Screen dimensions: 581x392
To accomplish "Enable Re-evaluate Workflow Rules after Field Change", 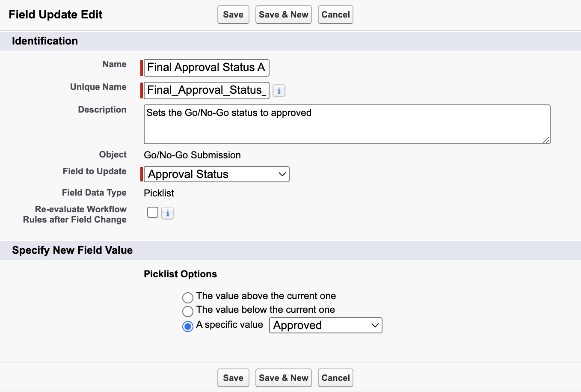I will [153, 212].
